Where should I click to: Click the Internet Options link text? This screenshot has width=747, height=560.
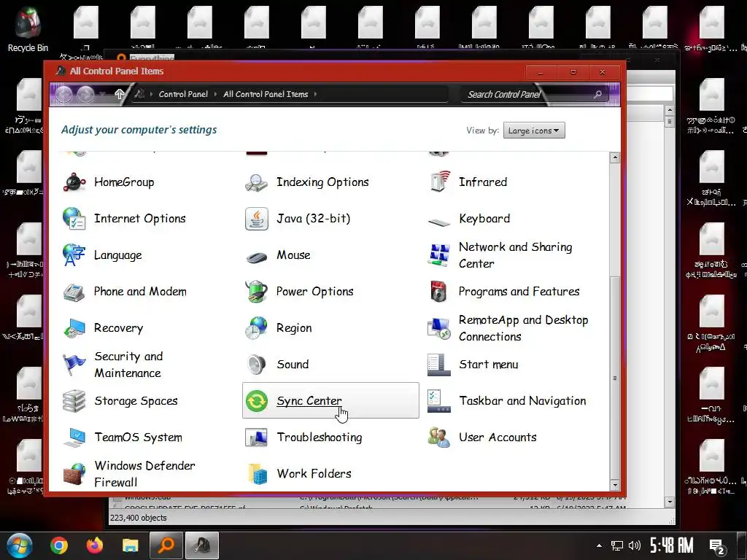tap(140, 219)
